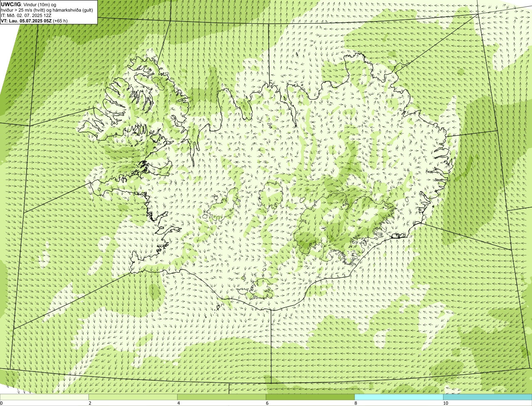Click the 'hviður > 25 m/s (hvítt)' legend line
532x406 pixels.
47,10
